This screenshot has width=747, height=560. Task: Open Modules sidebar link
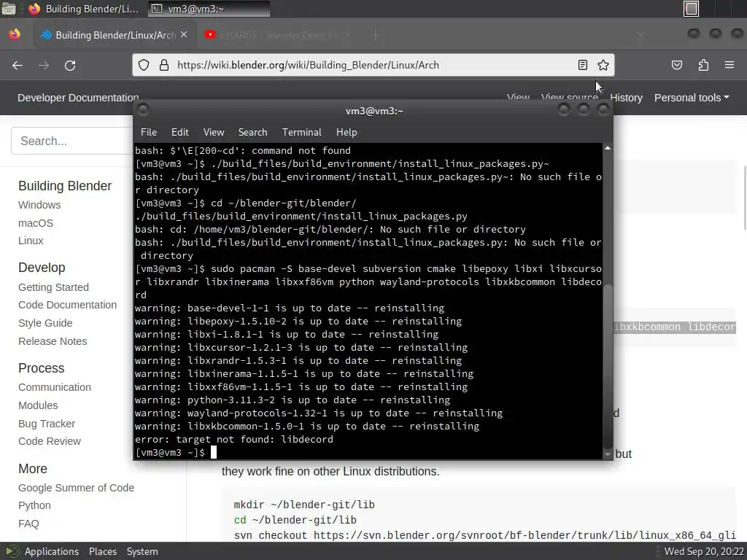click(38, 405)
